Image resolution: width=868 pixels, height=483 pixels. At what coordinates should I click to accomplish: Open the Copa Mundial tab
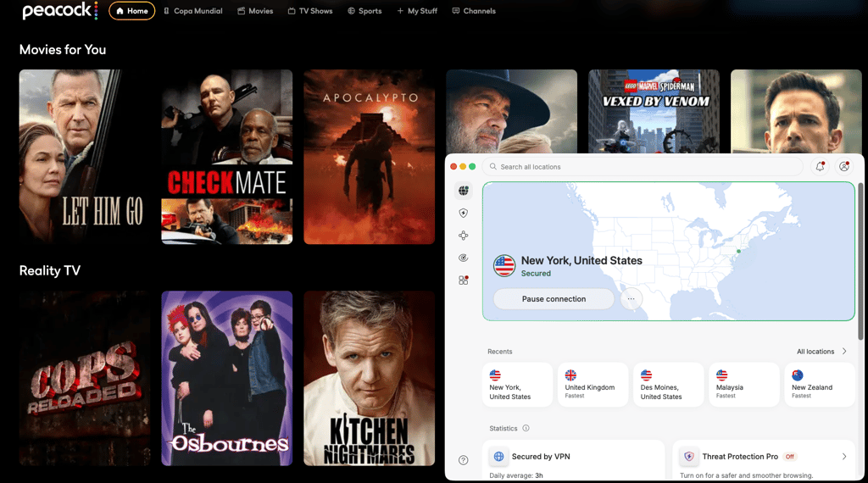[x=192, y=10]
